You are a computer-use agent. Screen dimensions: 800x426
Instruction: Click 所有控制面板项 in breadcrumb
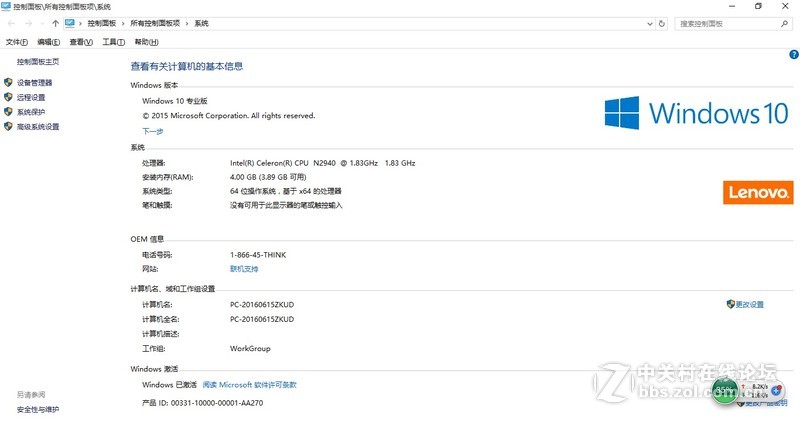[155, 23]
